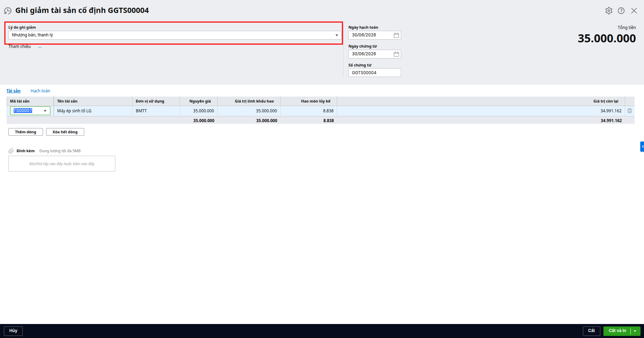Click the attachment paperclip icon
This screenshot has height=338, width=644.
coord(11,151)
